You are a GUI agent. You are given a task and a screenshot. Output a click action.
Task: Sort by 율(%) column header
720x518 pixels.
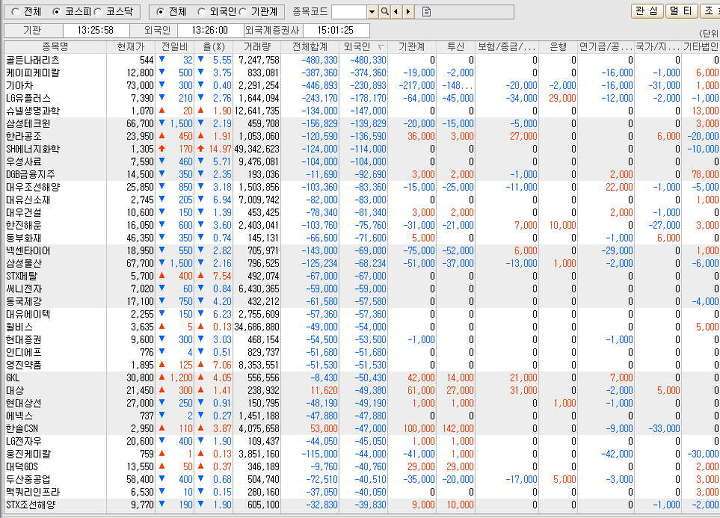pyautogui.click(x=214, y=47)
